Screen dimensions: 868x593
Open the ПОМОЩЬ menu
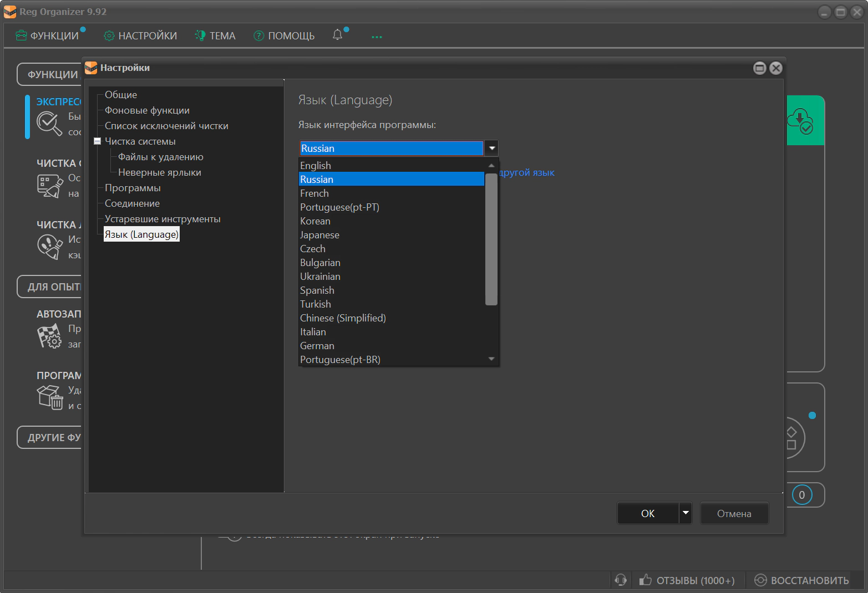tap(284, 36)
